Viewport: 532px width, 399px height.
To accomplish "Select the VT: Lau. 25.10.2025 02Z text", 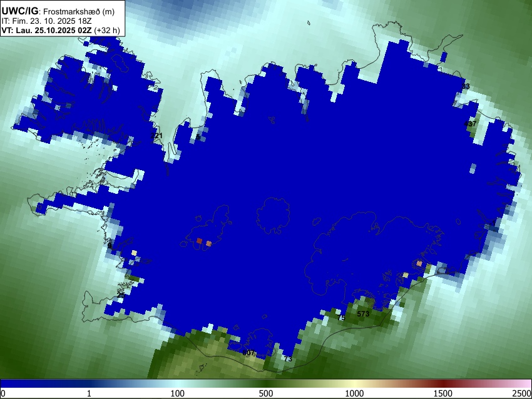I will tap(46, 31).
